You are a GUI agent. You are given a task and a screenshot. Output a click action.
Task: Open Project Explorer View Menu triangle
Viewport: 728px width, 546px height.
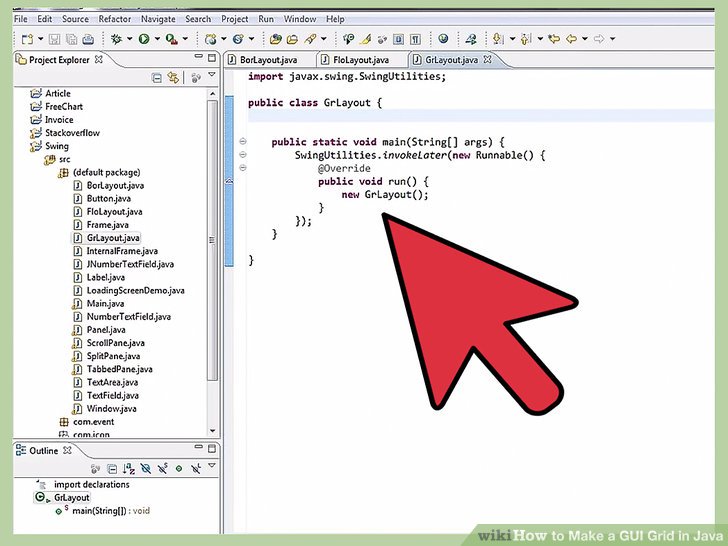212,74
